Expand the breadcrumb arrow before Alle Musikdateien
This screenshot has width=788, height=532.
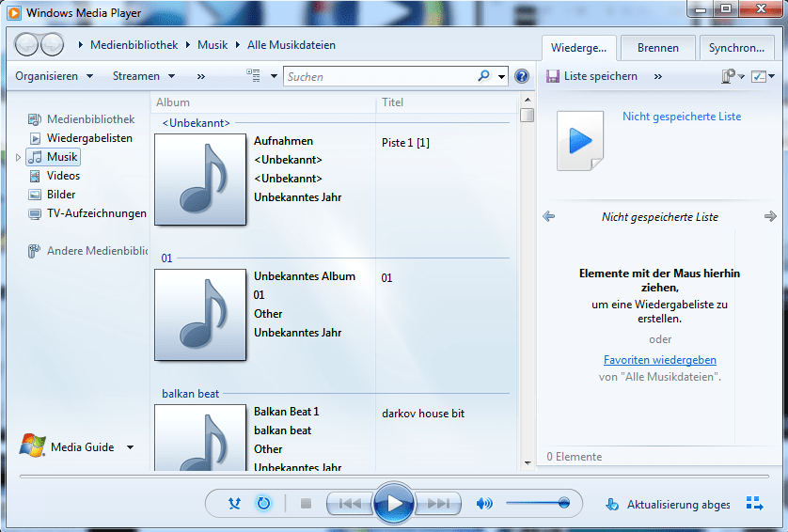(238, 45)
